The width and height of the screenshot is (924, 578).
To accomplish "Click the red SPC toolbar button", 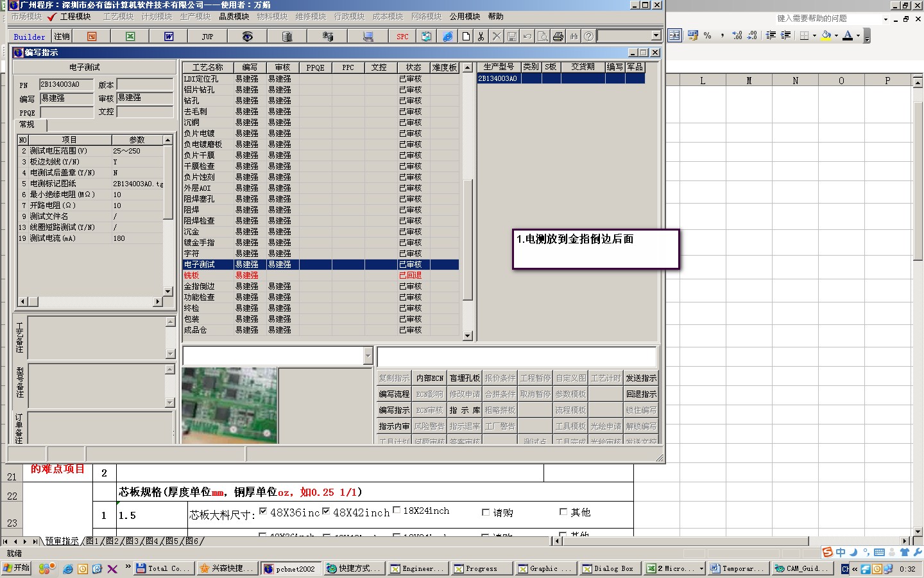I will [x=402, y=37].
